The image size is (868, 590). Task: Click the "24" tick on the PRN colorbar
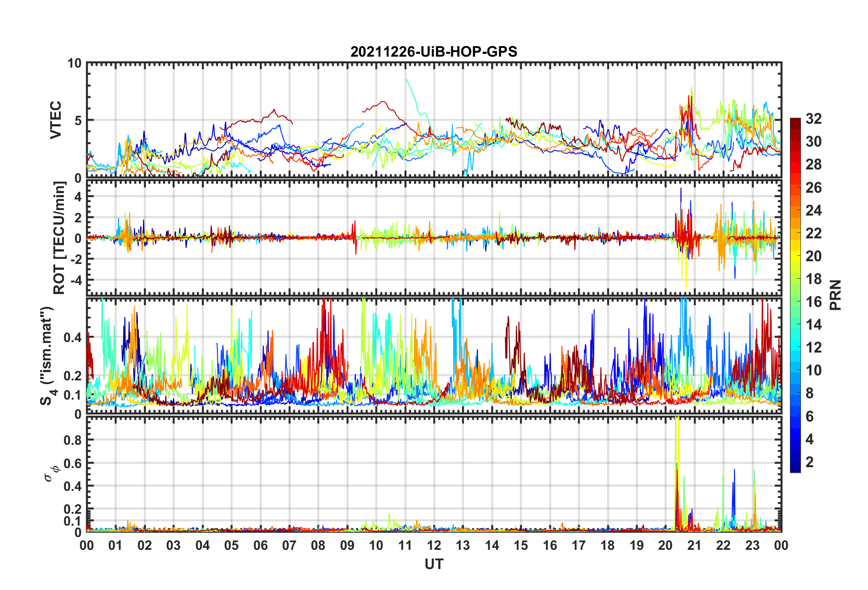tap(813, 210)
